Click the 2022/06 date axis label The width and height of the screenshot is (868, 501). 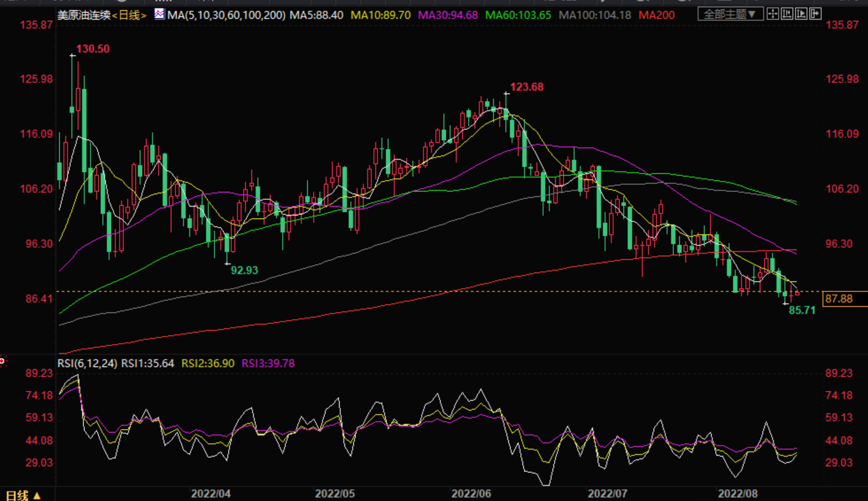[x=471, y=493]
